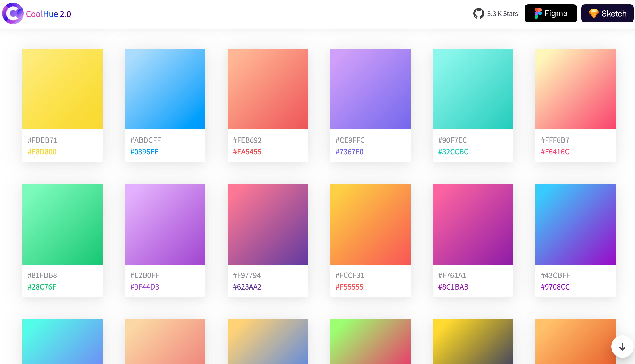Click the Sketch diamond icon
This screenshot has width=635, height=364.
(x=593, y=14)
